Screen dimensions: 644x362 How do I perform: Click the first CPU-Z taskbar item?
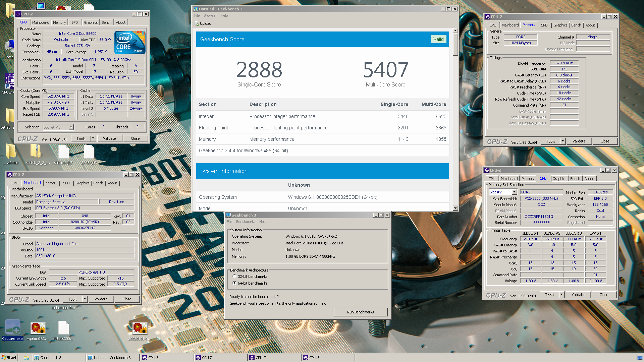click(x=167, y=358)
